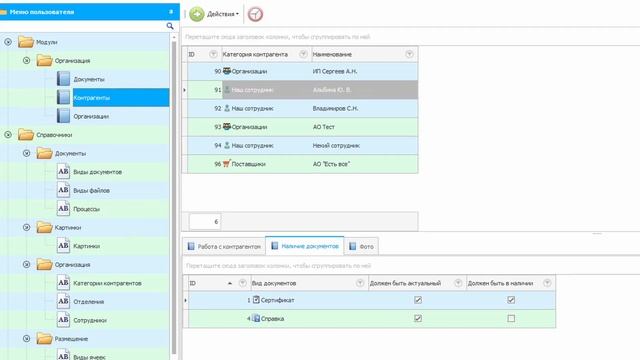Screen dimensions: 640x360
Task: Open filter for Должен быть актуальный column
Action: click(458, 283)
